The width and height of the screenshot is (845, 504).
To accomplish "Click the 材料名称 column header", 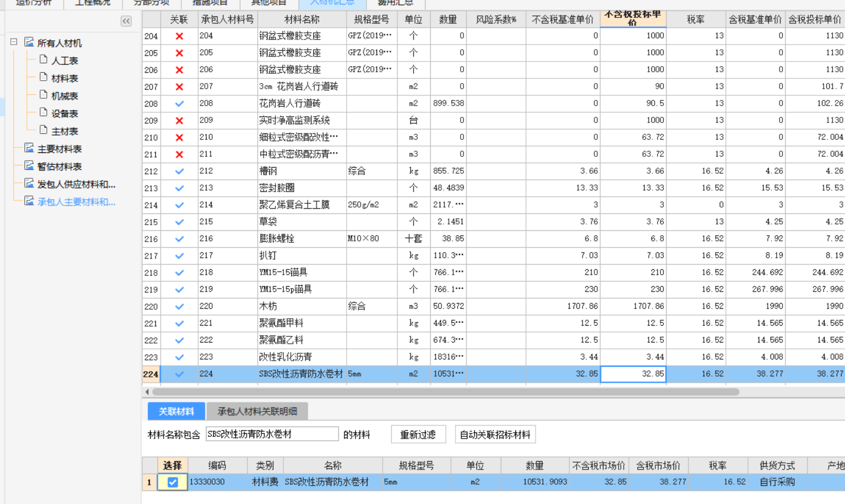I will pos(301,19).
